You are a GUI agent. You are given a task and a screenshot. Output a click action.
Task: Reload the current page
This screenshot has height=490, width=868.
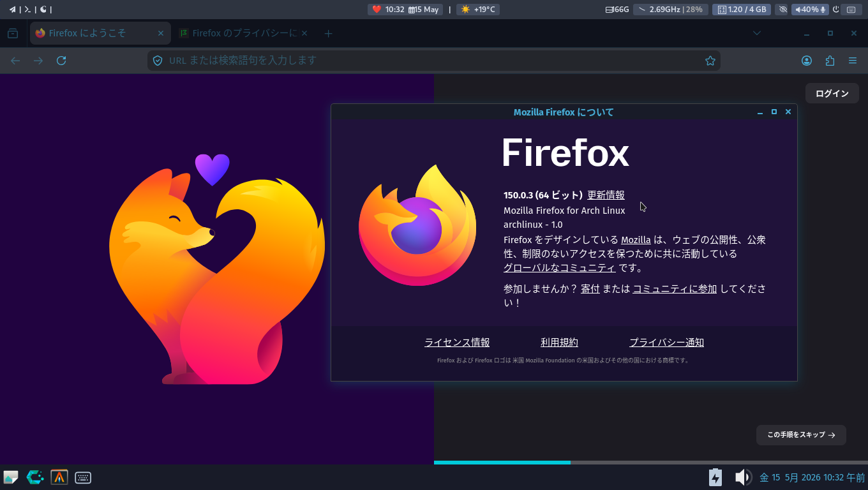click(x=61, y=61)
